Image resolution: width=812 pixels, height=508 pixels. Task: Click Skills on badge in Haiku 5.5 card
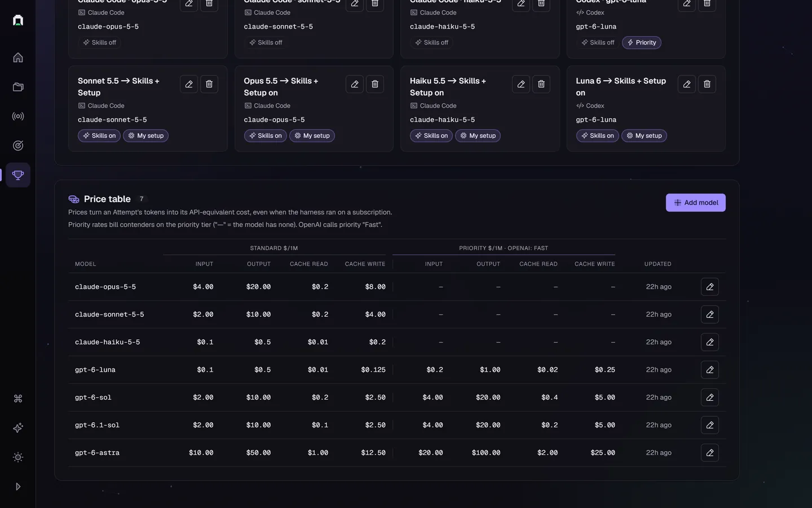coord(431,135)
